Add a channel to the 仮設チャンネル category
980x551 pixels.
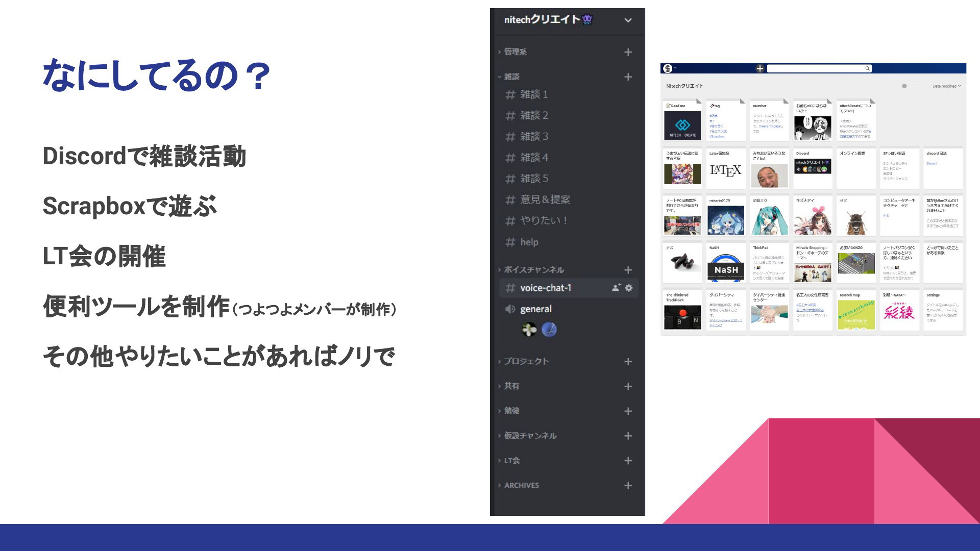click(x=628, y=436)
